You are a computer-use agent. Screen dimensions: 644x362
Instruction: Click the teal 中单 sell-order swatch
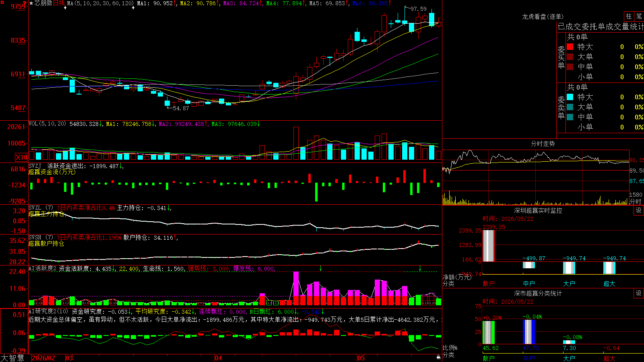tap(570, 117)
